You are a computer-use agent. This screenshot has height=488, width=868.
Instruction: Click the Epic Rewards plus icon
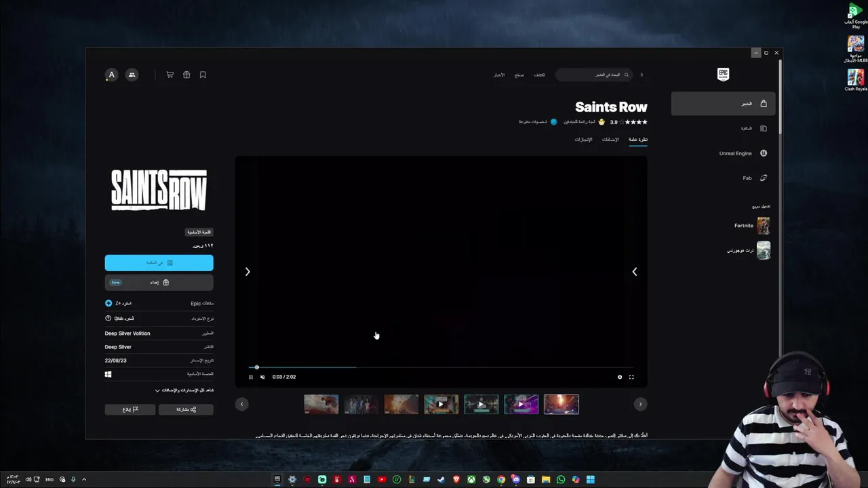pos(108,304)
